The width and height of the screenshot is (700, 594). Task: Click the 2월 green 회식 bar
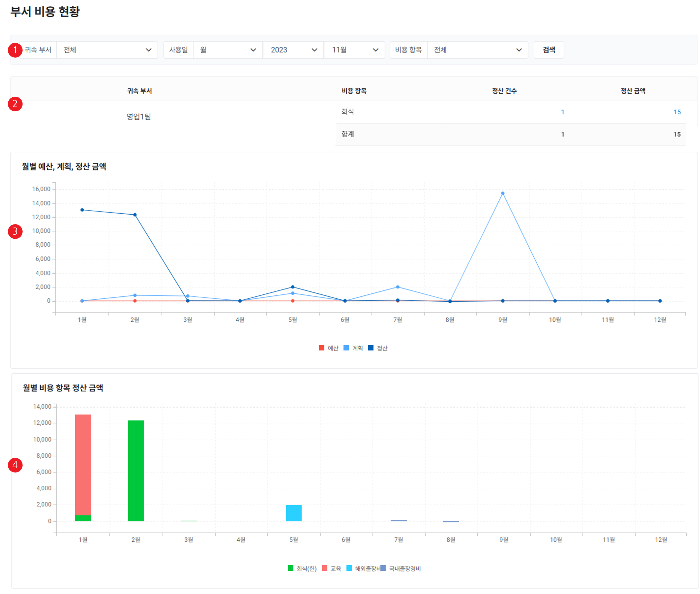point(136,470)
